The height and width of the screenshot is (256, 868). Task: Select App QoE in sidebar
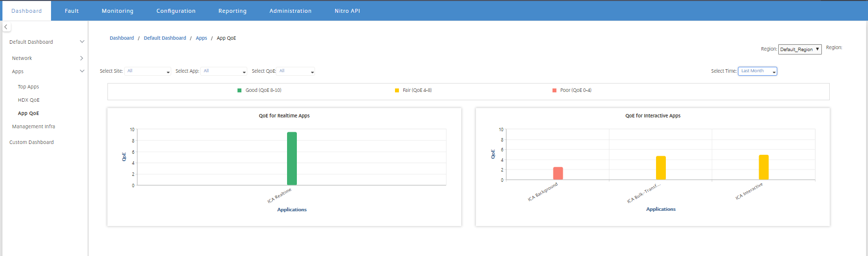28,113
